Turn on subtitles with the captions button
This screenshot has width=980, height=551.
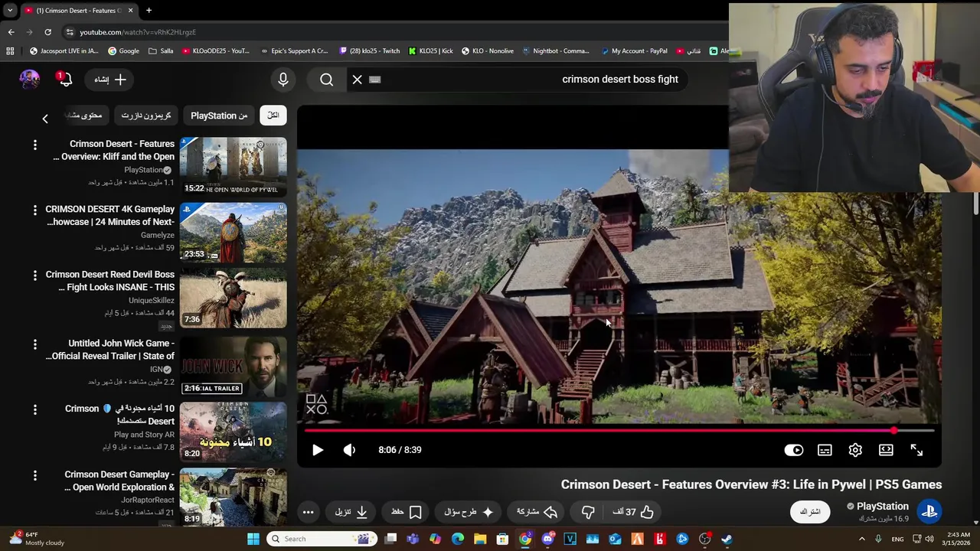825,450
